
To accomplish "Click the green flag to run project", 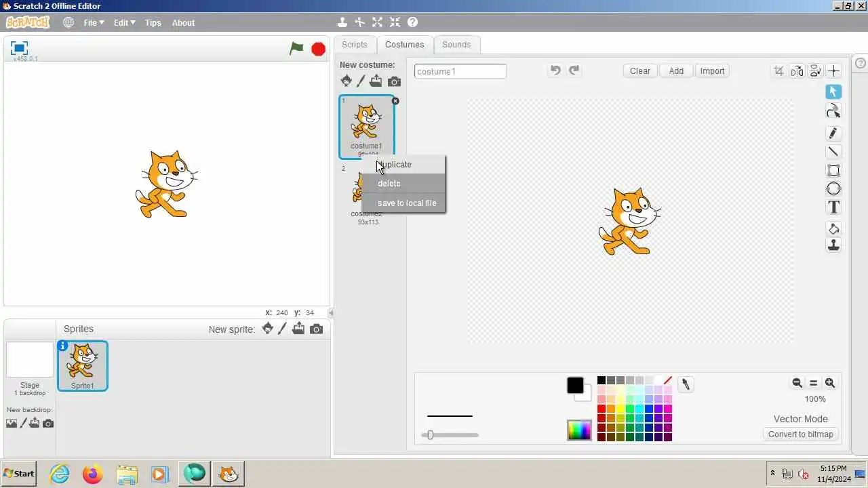I will tap(296, 48).
